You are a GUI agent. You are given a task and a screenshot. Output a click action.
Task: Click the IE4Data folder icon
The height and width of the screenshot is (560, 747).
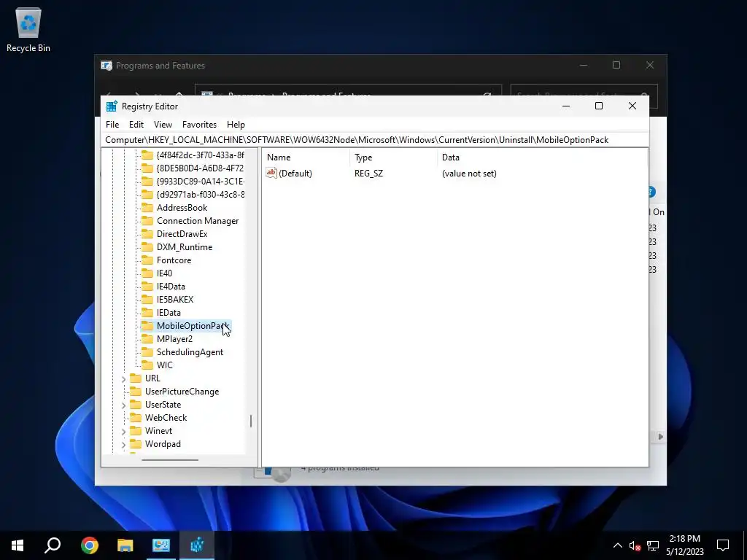click(x=147, y=286)
